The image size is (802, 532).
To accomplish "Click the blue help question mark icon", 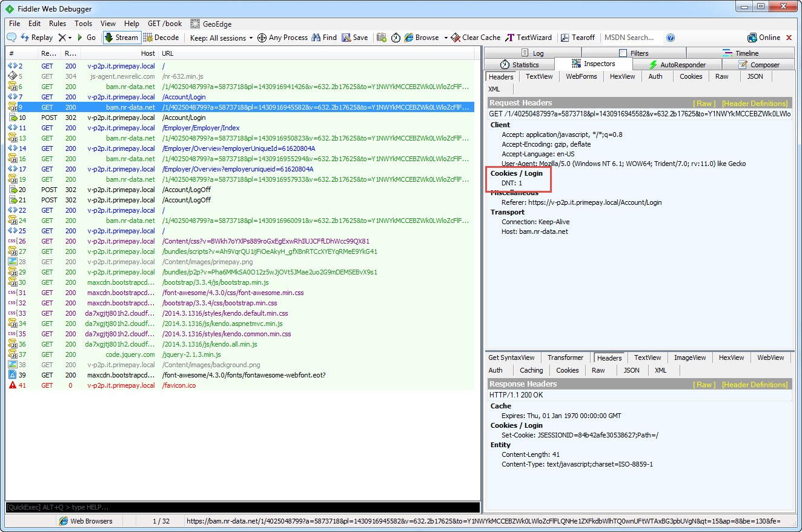I will click(671, 38).
